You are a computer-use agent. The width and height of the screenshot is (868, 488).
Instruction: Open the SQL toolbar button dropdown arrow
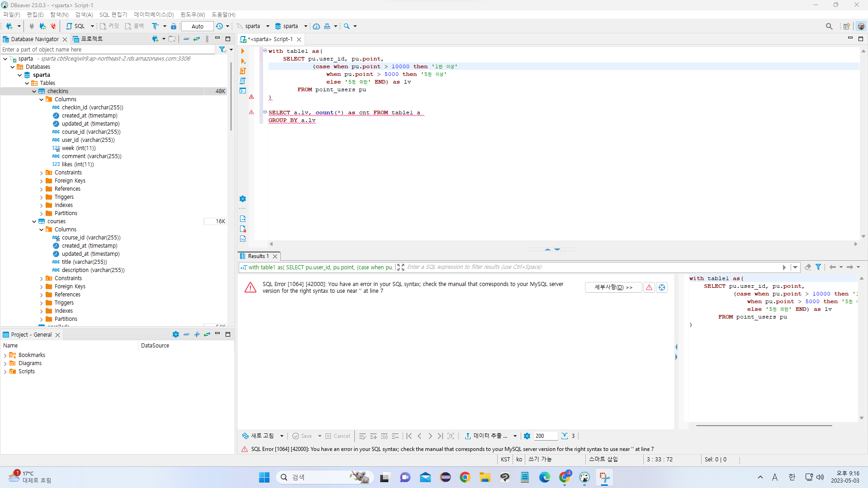coord(92,26)
